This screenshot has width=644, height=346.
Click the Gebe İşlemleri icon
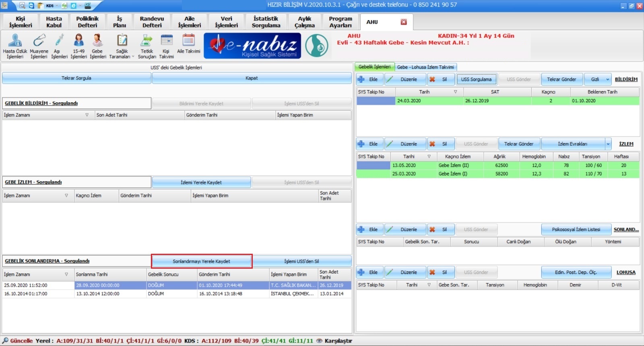click(97, 41)
